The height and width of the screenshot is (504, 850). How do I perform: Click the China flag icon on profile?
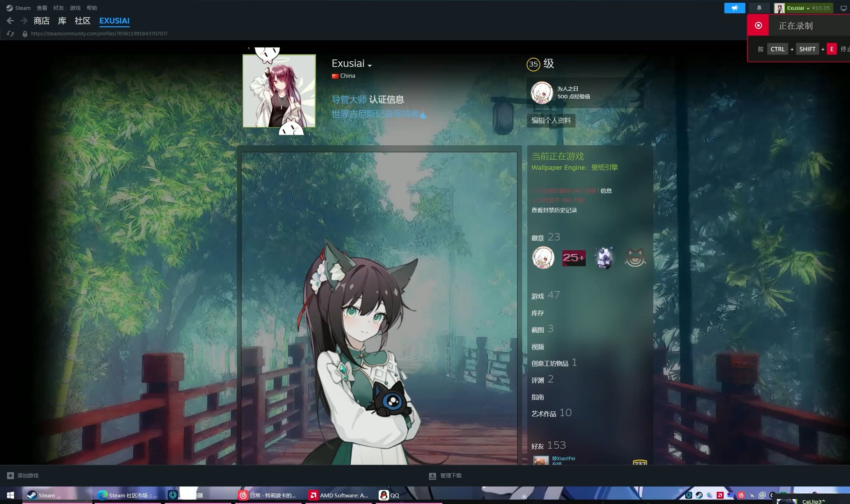334,76
